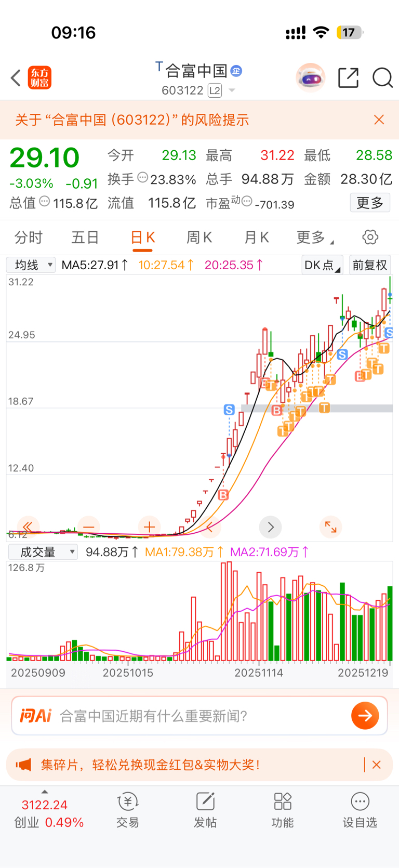Tap the right arrow chart icon
Viewport: 399px width, 868px height.
click(271, 527)
